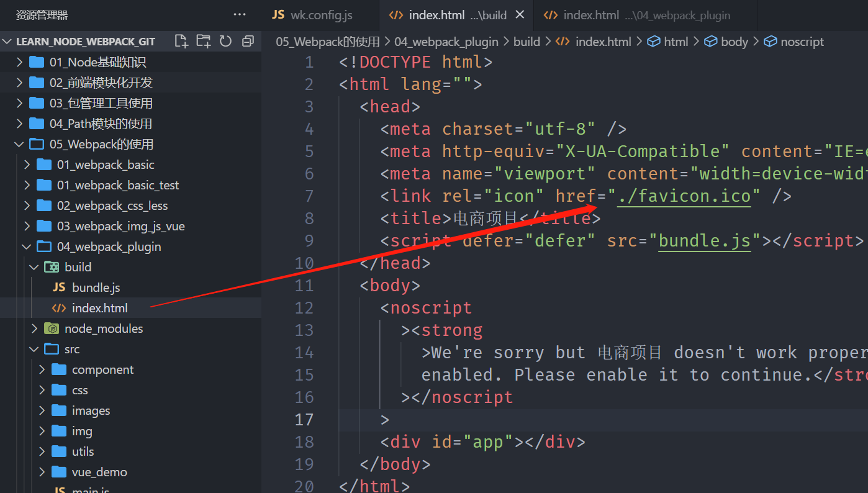The height and width of the screenshot is (493, 868).
Task: Switch to index.html 04_webpack_plugin tab
Action: pyautogui.click(x=636, y=15)
